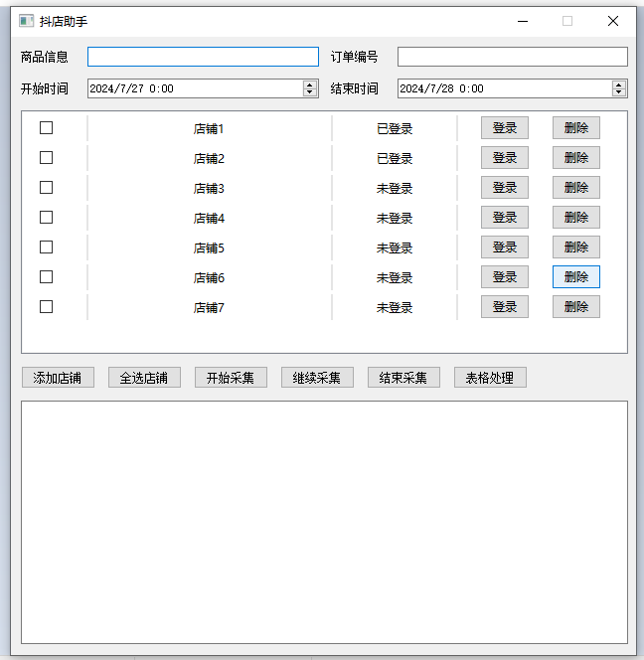
Task: Start collecting with 开始采集
Action: pos(231,378)
